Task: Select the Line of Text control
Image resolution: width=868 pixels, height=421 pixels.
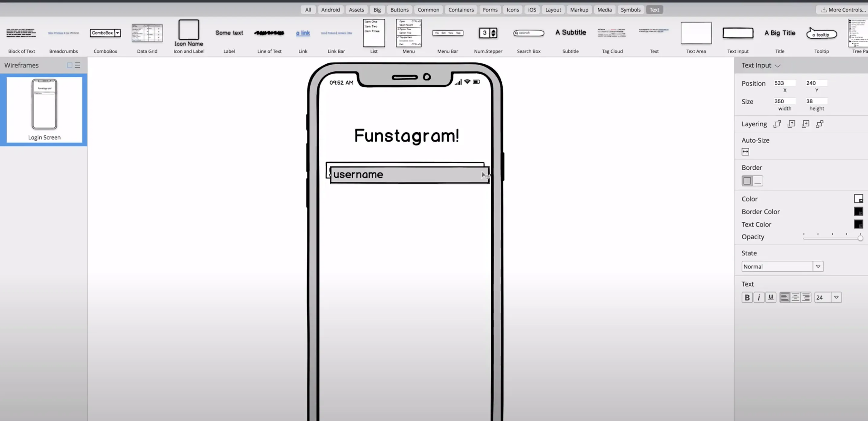Action: pos(269,37)
